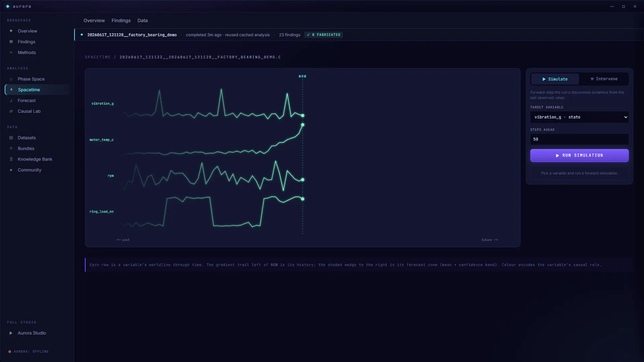
Task: Open Bundles page
Action: tap(38, 148)
